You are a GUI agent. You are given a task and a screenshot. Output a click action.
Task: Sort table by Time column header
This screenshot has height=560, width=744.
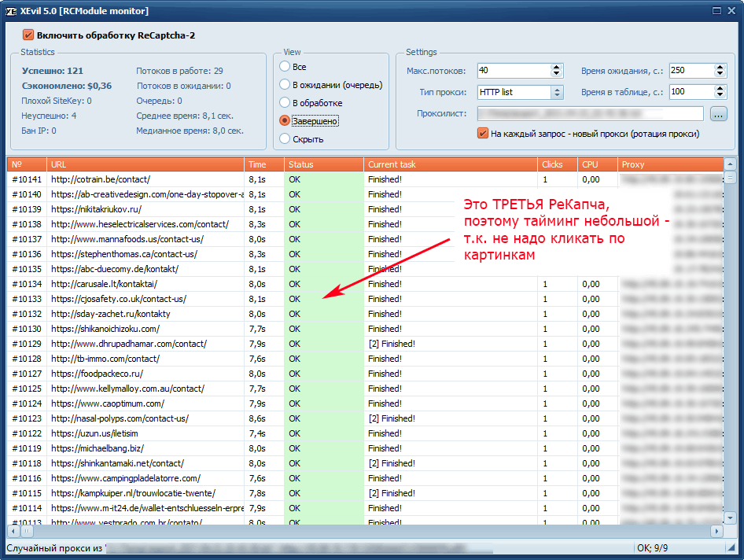[x=264, y=164]
